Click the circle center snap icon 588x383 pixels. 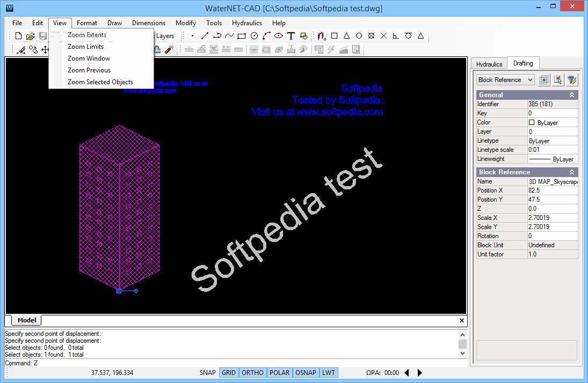(359, 36)
